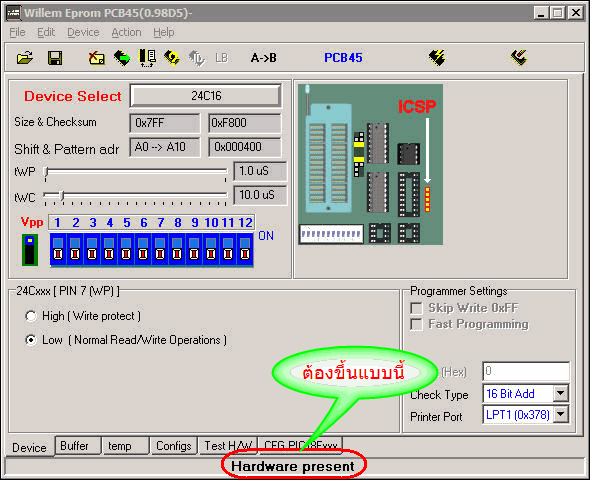Click the verify chip checkmark icon
593x480 pixels.
pos(519,58)
